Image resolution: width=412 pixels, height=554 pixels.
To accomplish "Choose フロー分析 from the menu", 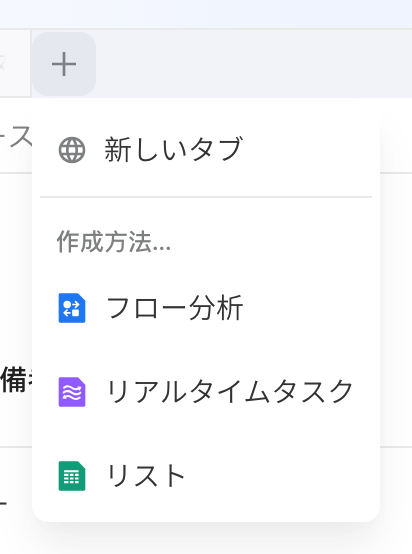I will tap(206, 308).
